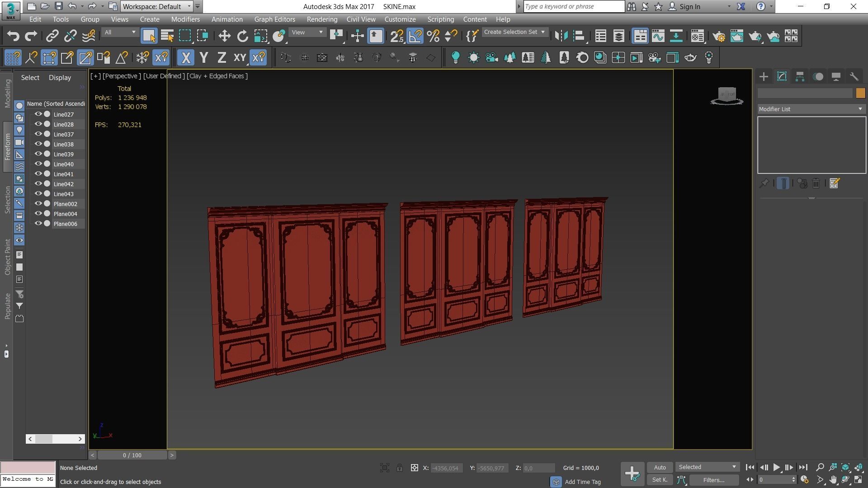Screen dimensions: 868x488
Task: Click the keyword search field
Action: click(574, 7)
